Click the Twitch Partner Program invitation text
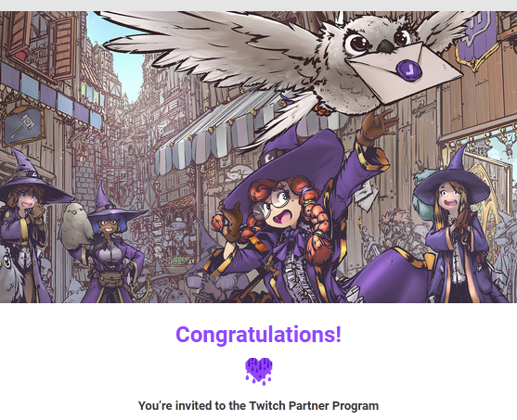The image size is (517, 420). (x=258, y=405)
